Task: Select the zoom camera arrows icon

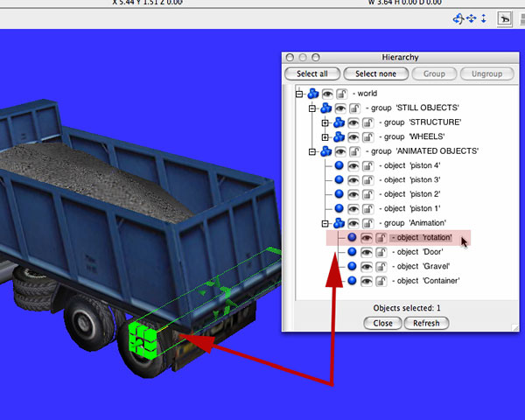Action: (x=484, y=18)
